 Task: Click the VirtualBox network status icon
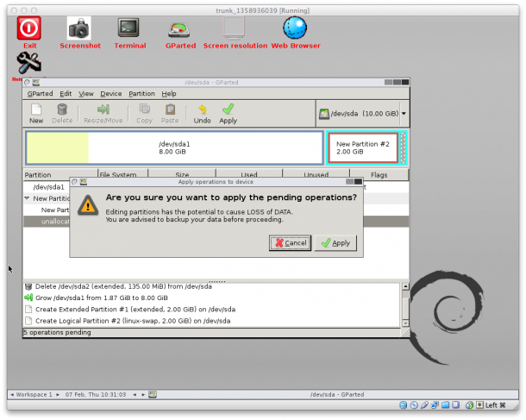tap(435, 405)
